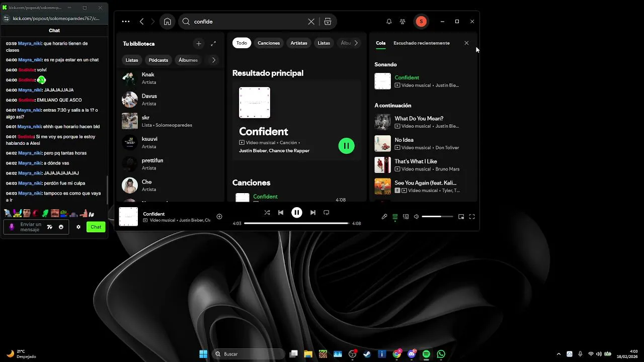
Task: Toggle repeat mode
Action: point(327,213)
